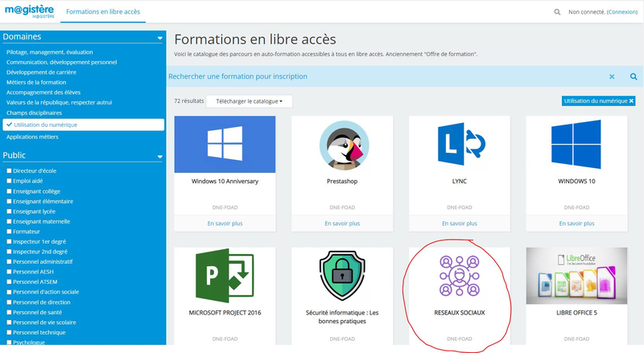
Task: Enable the Enseignant collège filter
Action: click(9, 191)
